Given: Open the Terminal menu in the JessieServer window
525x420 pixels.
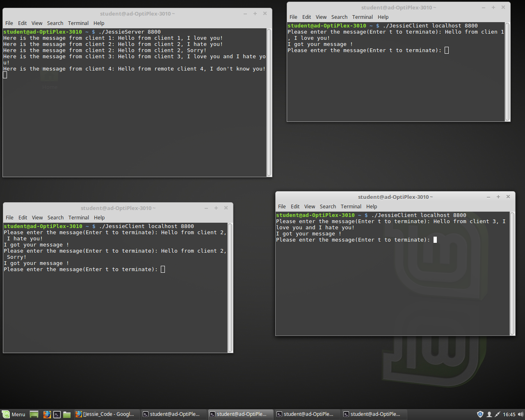Looking at the screenshot, I should 78,23.
